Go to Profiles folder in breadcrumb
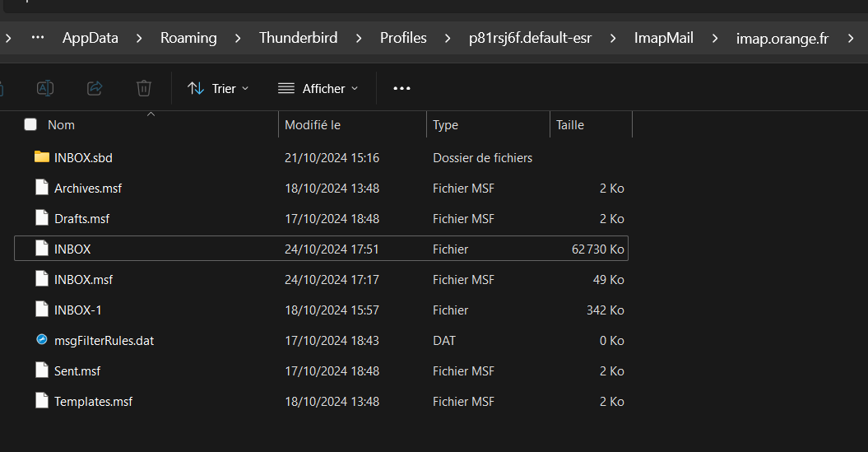 [403, 38]
